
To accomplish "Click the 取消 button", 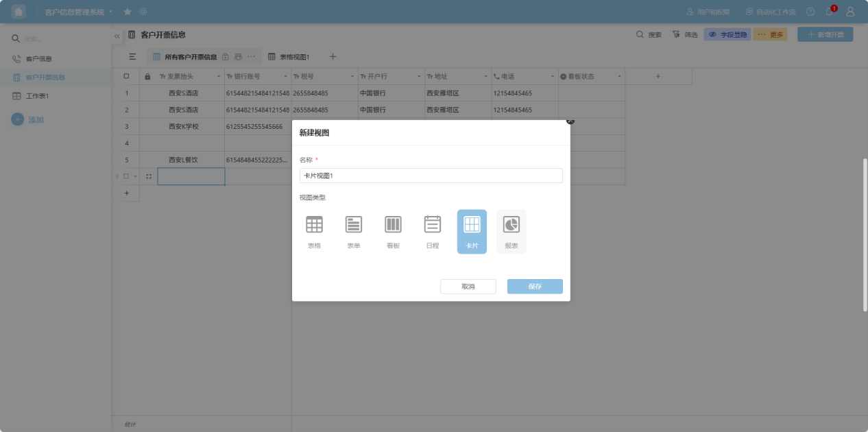I will pyautogui.click(x=468, y=287).
